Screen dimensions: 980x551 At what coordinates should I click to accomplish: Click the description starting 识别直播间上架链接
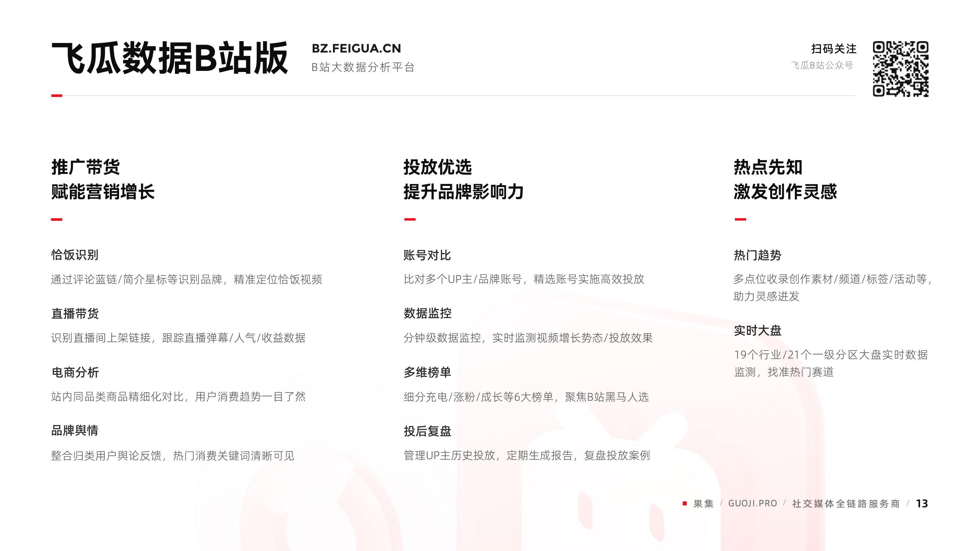[178, 338]
